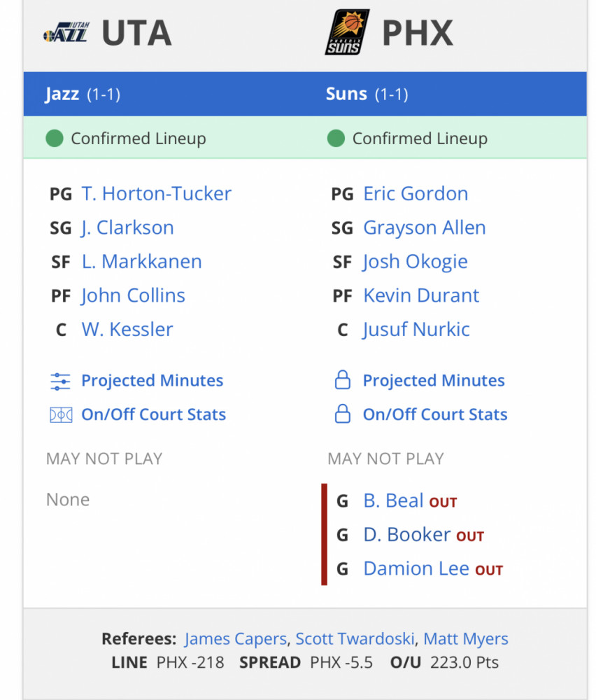Open referee Scott Twardoski link
The image size is (596, 700).
click(x=355, y=639)
